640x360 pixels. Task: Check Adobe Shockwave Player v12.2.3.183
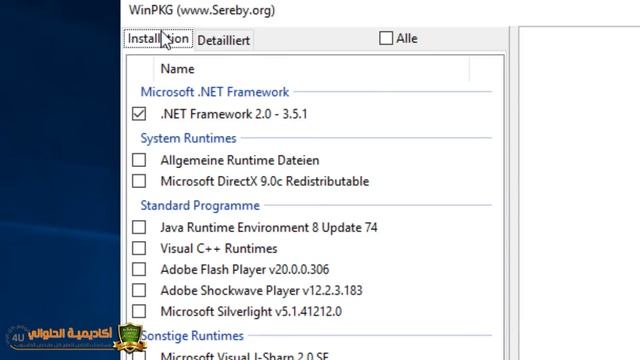tap(139, 290)
